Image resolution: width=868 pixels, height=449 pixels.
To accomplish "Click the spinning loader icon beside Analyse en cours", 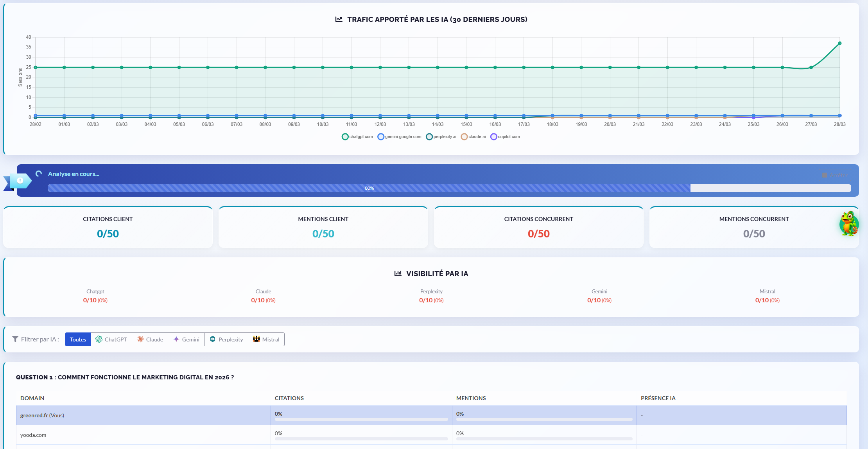I will click(39, 174).
